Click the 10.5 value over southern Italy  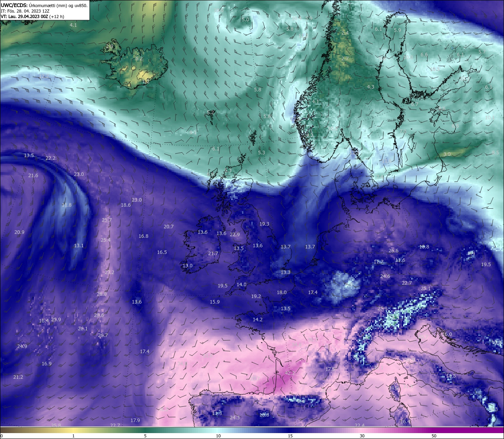[x=451, y=376]
